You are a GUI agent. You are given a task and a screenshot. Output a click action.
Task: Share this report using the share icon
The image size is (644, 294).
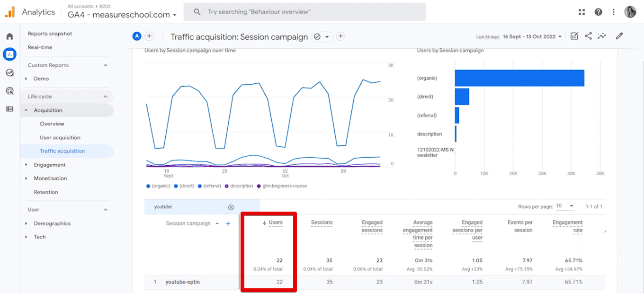[588, 36]
